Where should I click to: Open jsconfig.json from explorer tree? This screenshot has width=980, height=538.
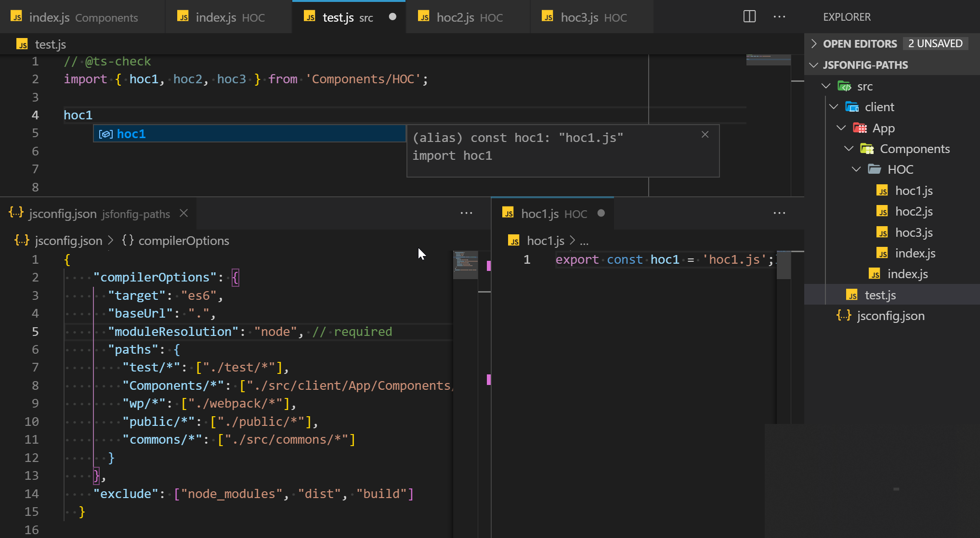(x=890, y=316)
